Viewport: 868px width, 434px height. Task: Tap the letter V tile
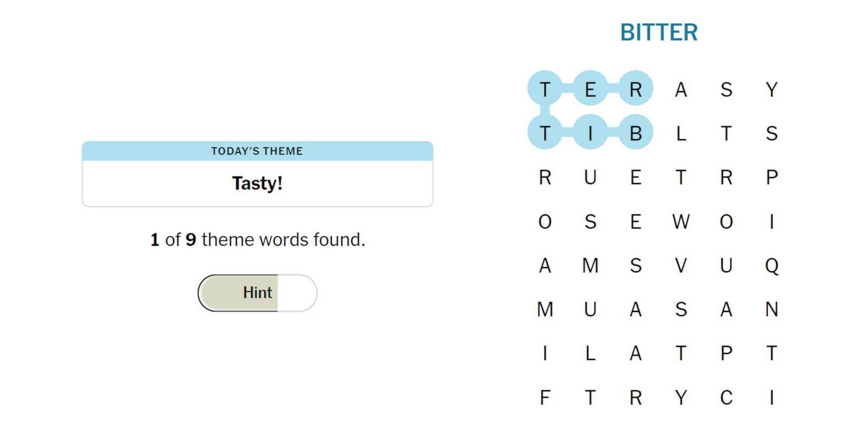pyautogui.click(x=681, y=266)
